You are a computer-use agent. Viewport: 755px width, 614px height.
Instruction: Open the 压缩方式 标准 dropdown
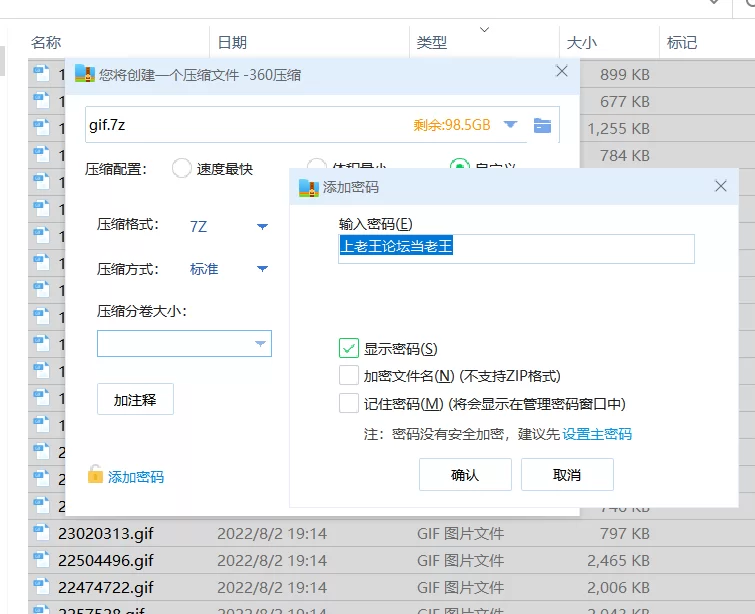[262, 269]
